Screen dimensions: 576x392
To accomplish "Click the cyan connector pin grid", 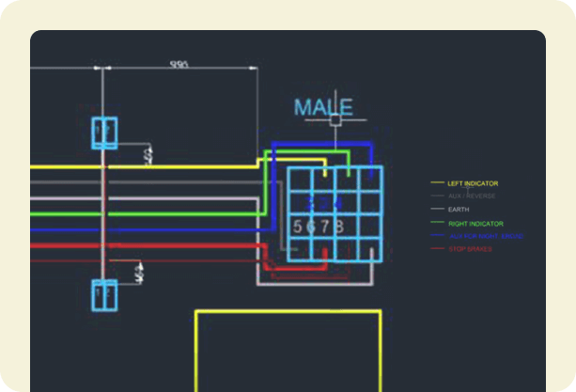I will (335, 213).
